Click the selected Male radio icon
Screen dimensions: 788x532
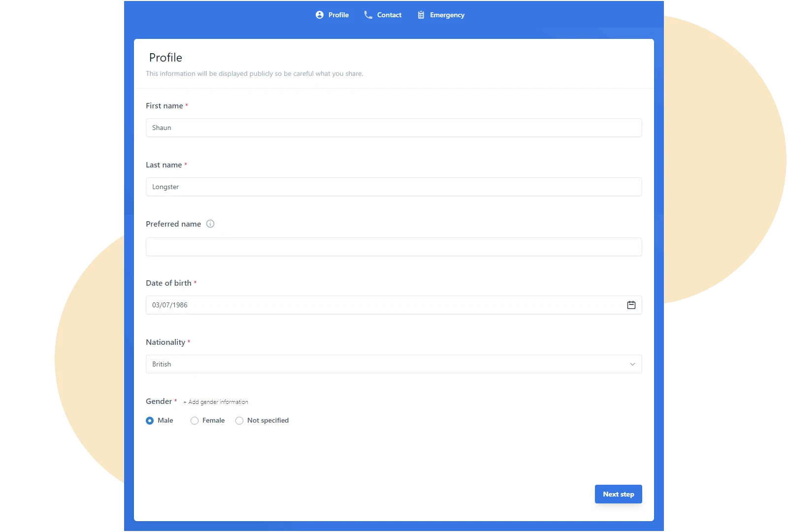pos(149,421)
